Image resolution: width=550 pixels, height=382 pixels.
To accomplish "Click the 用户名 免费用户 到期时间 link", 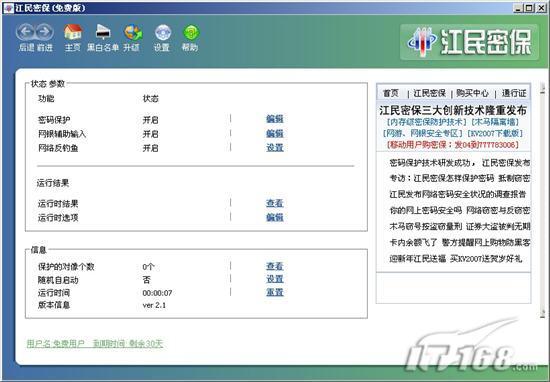I will (95, 343).
